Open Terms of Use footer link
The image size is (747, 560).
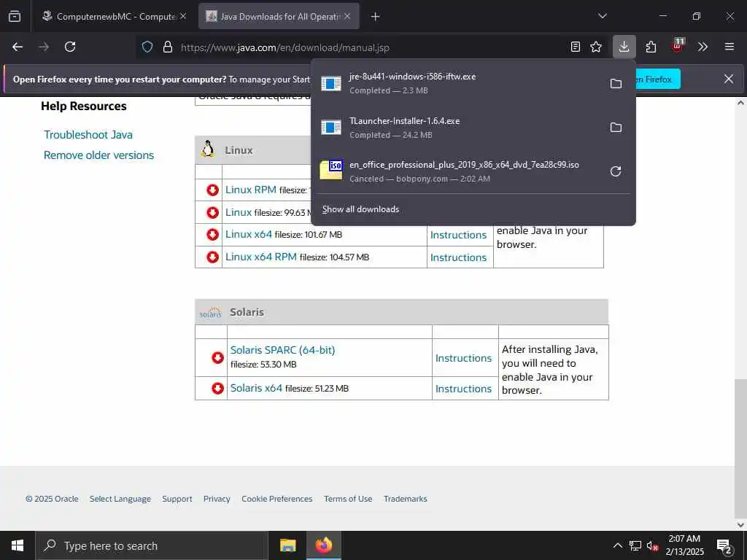[x=348, y=499]
